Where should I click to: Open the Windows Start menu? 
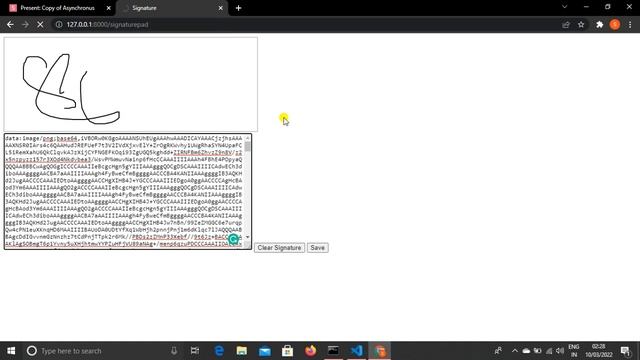(11, 351)
